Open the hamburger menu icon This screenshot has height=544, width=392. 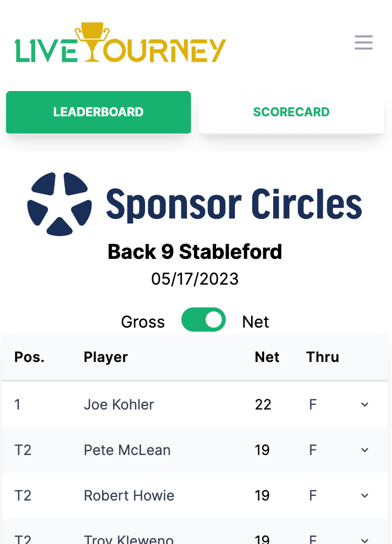pyautogui.click(x=364, y=42)
